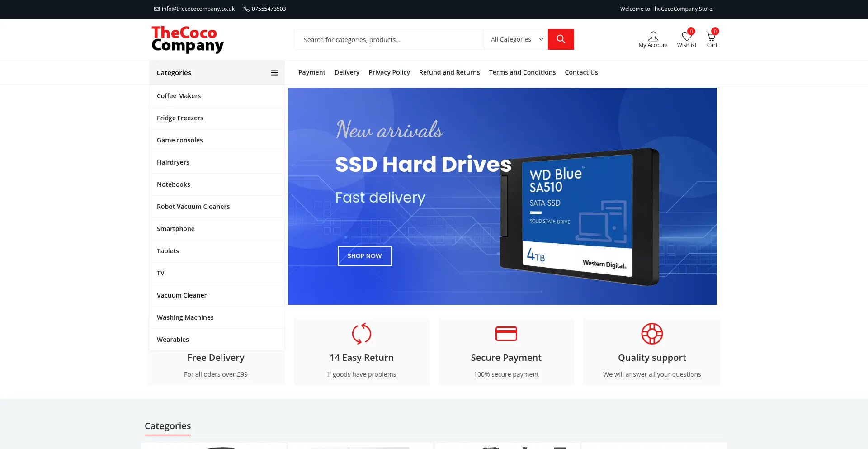
Task: Click SSD Hard Drives banner title
Action: point(423,164)
